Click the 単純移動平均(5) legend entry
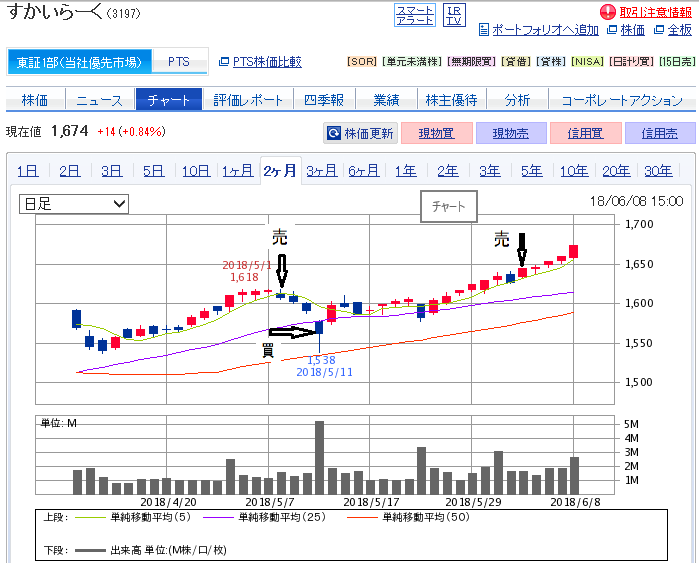This screenshot has height=563, width=699. coord(133,517)
